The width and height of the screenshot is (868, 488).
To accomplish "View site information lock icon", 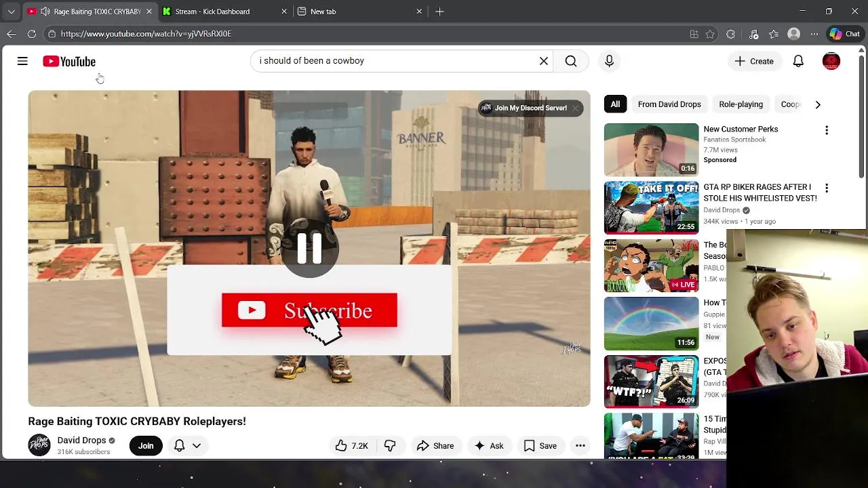I will click(52, 34).
